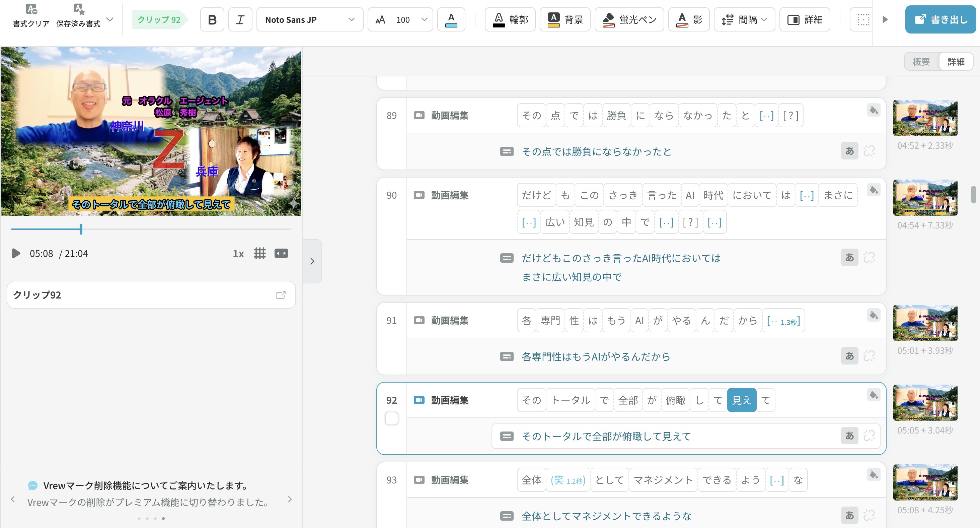Click the vertical scrollbar thumb

(x=973, y=195)
